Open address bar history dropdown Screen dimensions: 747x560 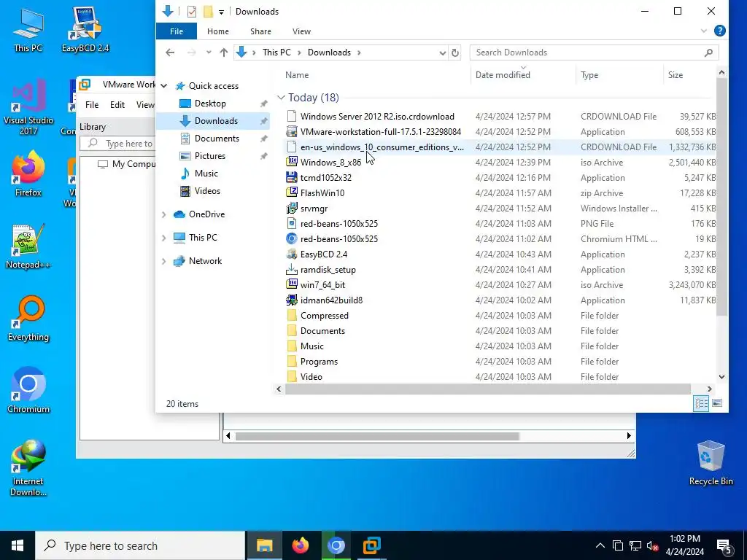442,52
